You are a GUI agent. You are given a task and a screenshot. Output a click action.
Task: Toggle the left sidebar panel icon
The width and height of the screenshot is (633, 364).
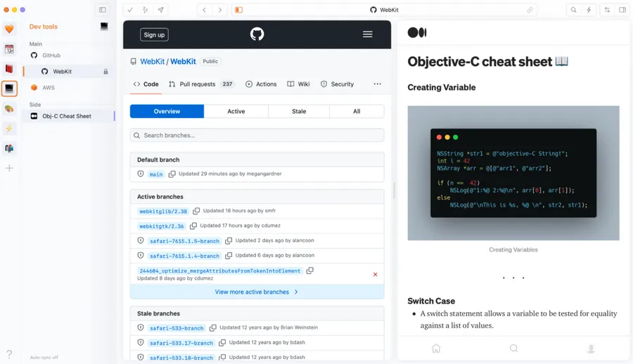[x=103, y=10]
